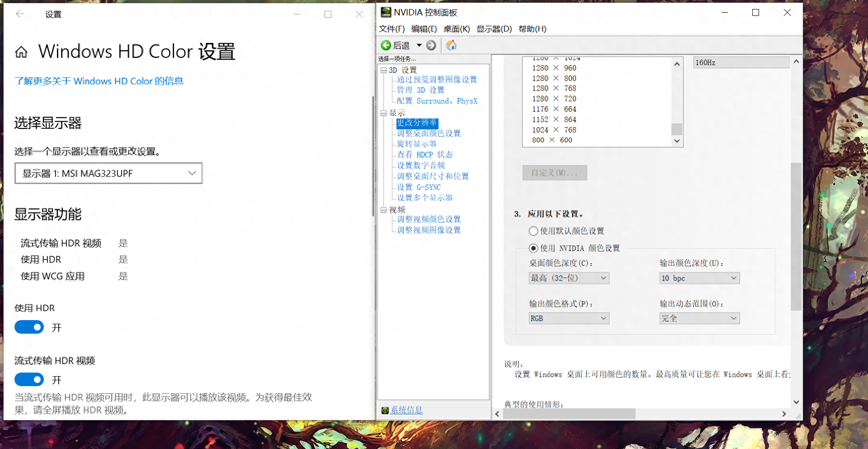Open 设置多个显示器 task
Viewport: 868px width, 449px height.
(425, 198)
